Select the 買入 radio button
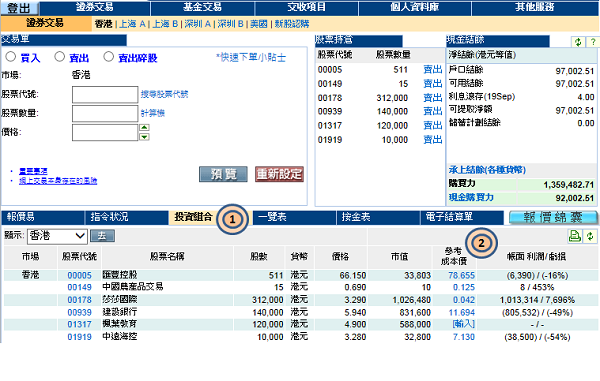The height and width of the screenshot is (381, 600). coord(10,57)
